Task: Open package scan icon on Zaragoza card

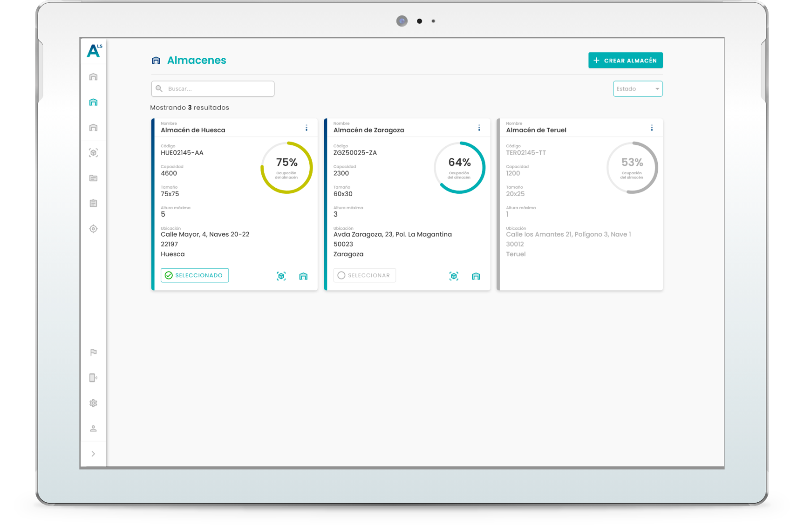Action: tap(454, 276)
